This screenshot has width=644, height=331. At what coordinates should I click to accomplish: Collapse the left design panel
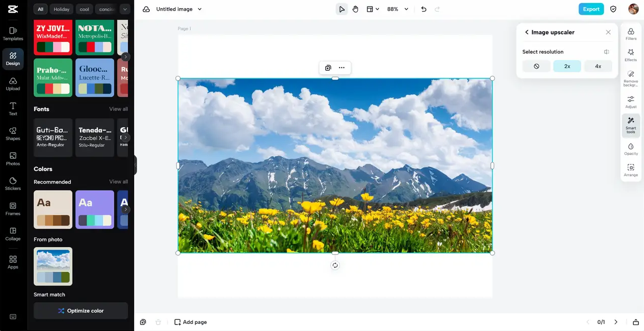(135, 165)
